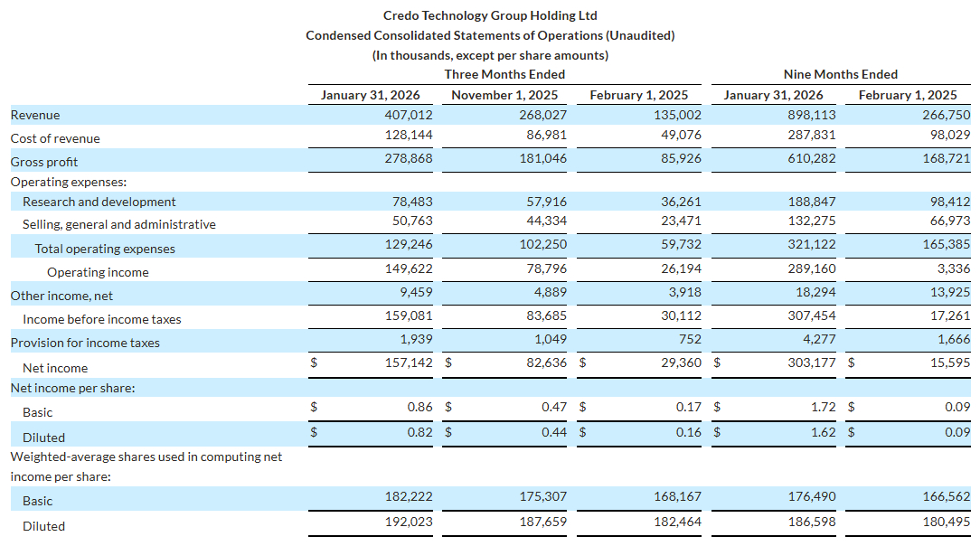
Task: Select the revenue value 407,012
Action: click(x=408, y=115)
